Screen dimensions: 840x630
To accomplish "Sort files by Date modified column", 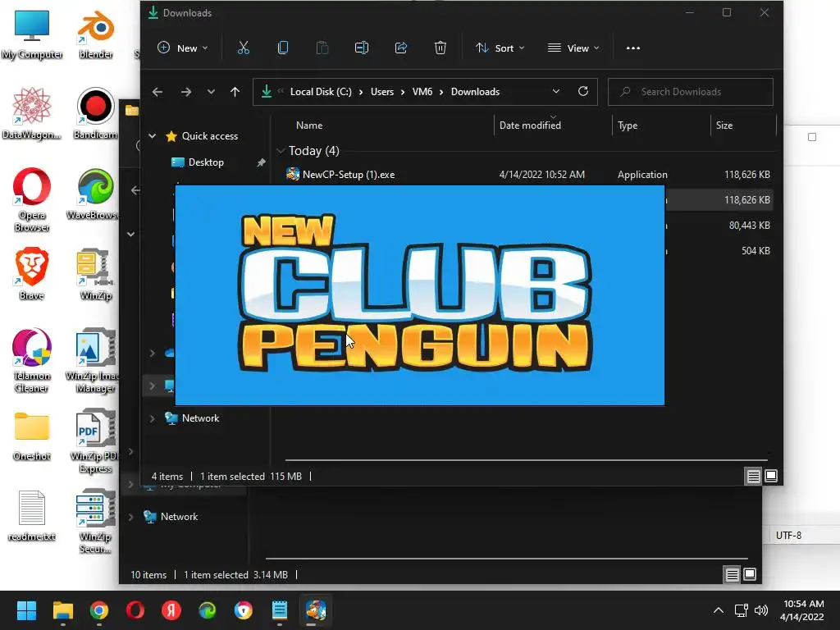I will (530, 126).
